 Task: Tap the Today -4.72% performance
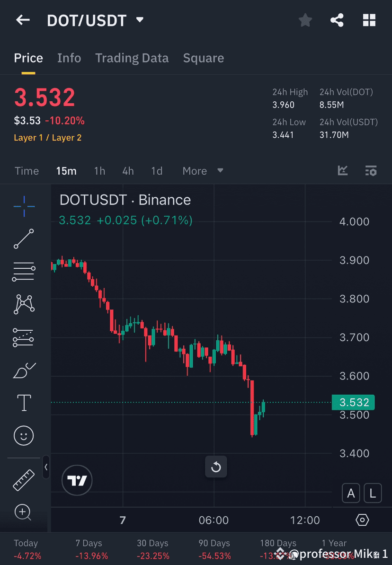27,549
